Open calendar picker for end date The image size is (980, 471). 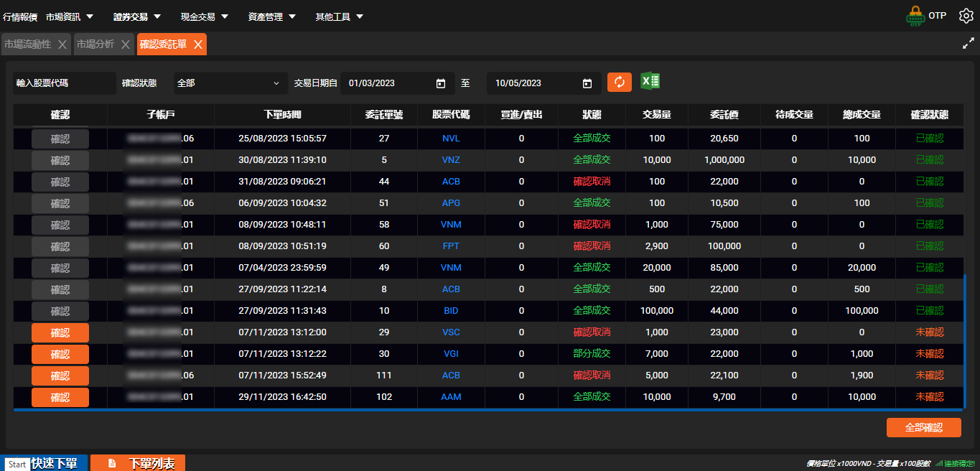(587, 83)
